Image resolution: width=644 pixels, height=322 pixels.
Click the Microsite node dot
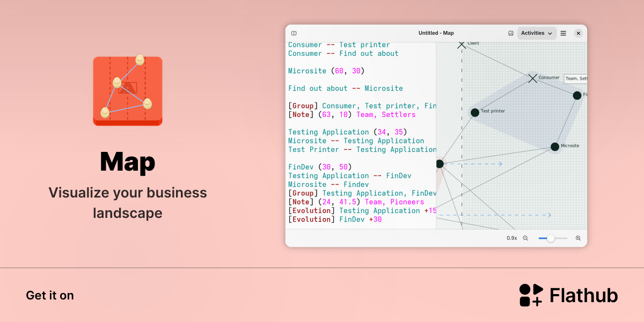point(555,147)
